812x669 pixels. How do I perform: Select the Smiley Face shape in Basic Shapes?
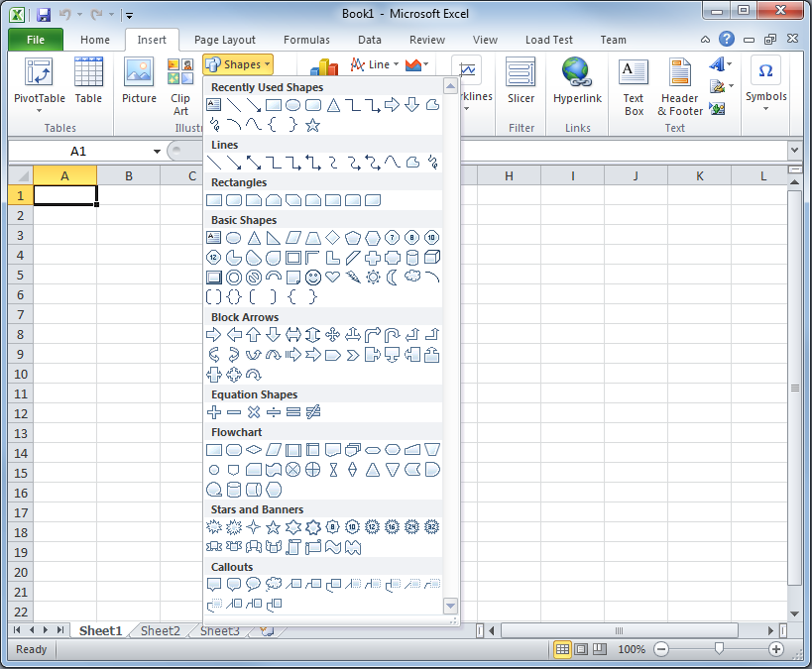pos(313,277)
